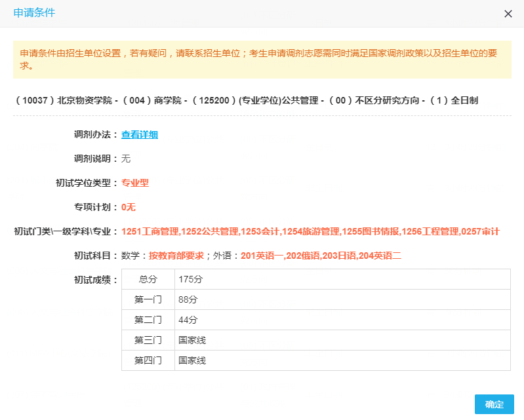Viewport: 524px width, 420px height.
Task: Select the 44分 score cell
Action: (x=188, y=320)
